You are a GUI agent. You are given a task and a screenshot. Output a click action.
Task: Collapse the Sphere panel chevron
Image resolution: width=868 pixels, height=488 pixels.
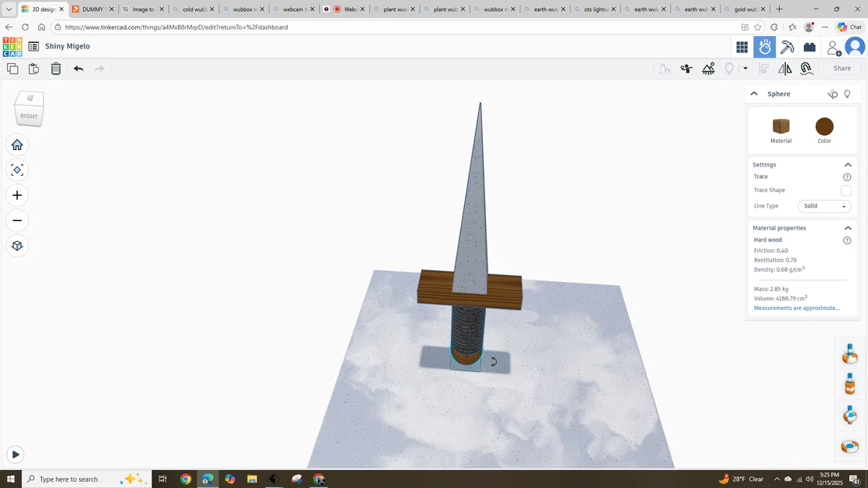point(754,94)
